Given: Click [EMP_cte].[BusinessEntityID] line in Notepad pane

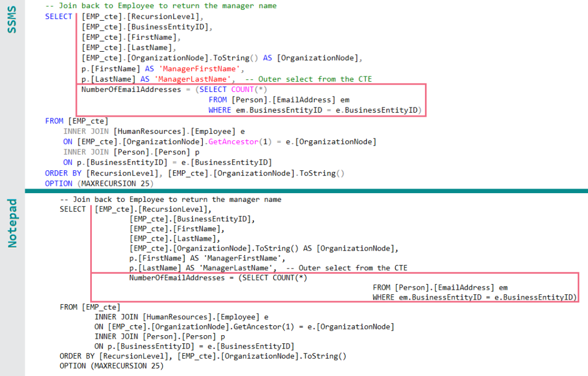Looking at the screenshot, I should pyautogui.click(x=192, y=219).
